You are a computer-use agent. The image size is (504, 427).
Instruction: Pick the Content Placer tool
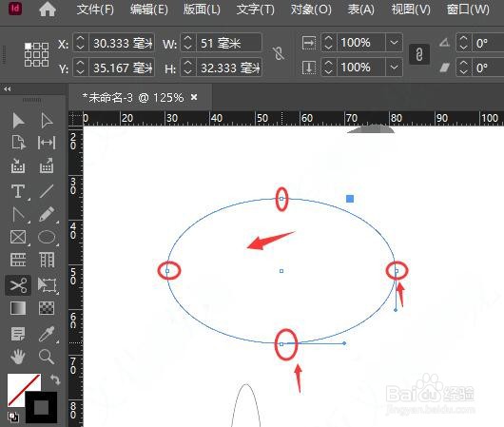47,165
